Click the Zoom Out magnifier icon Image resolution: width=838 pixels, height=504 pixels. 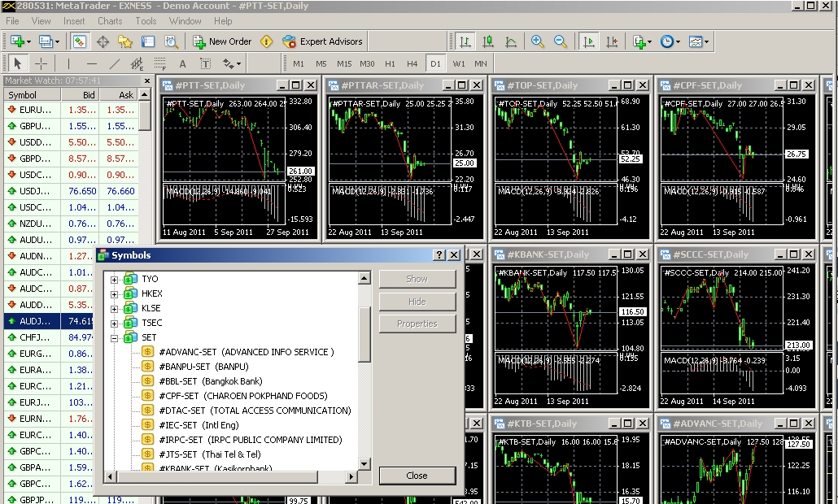click(560, 41)
